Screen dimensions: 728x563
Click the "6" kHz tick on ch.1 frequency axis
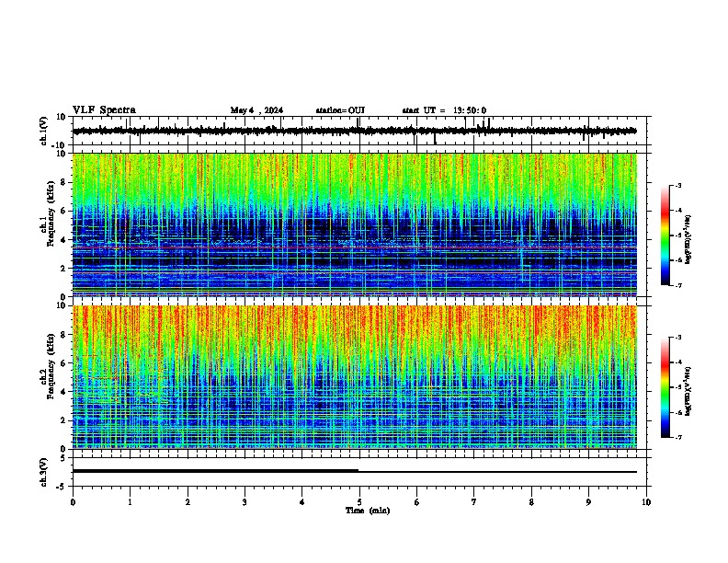click(63, 211)
